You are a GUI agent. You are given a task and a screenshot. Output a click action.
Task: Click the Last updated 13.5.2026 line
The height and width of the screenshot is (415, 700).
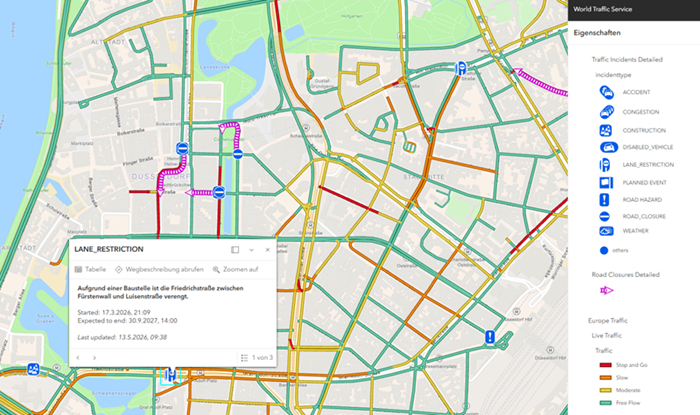[x=122, y=337]
